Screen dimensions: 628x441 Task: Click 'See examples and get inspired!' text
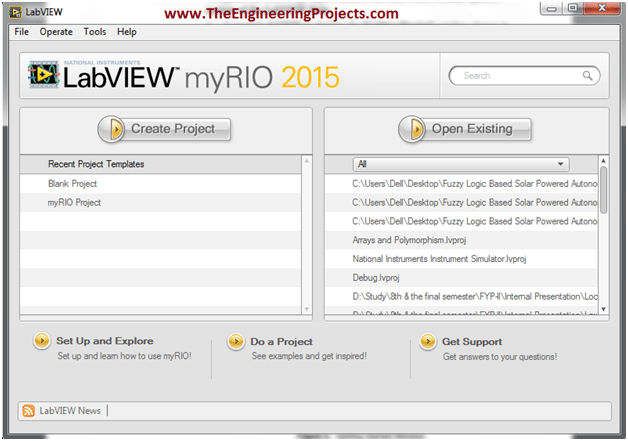(x=309, y=356)
